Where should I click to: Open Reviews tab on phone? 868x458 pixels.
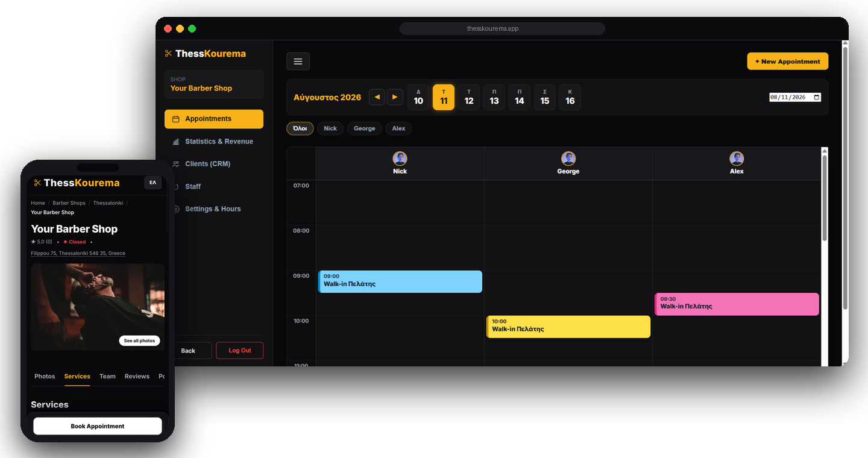tap(137, 376)
